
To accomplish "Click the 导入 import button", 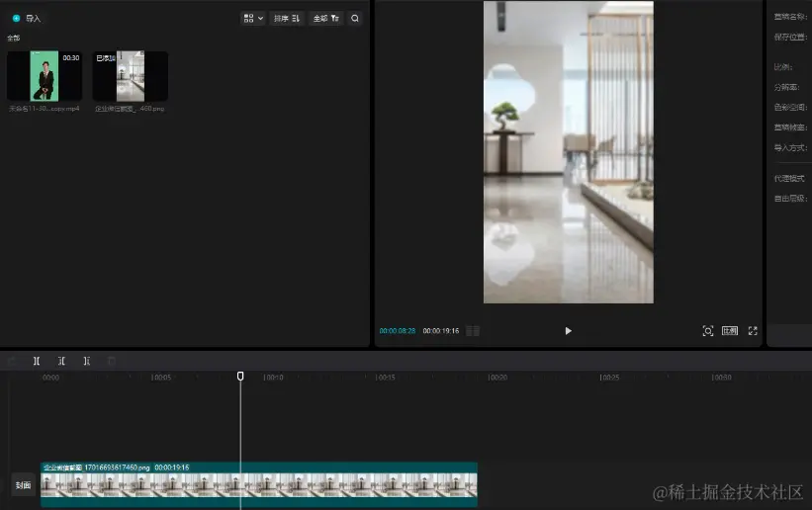I will (x=27, y=18).
